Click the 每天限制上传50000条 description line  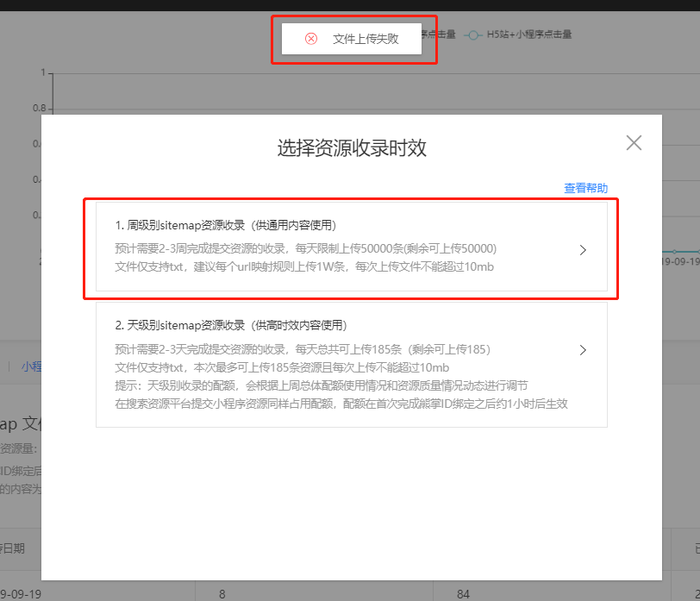306,248
